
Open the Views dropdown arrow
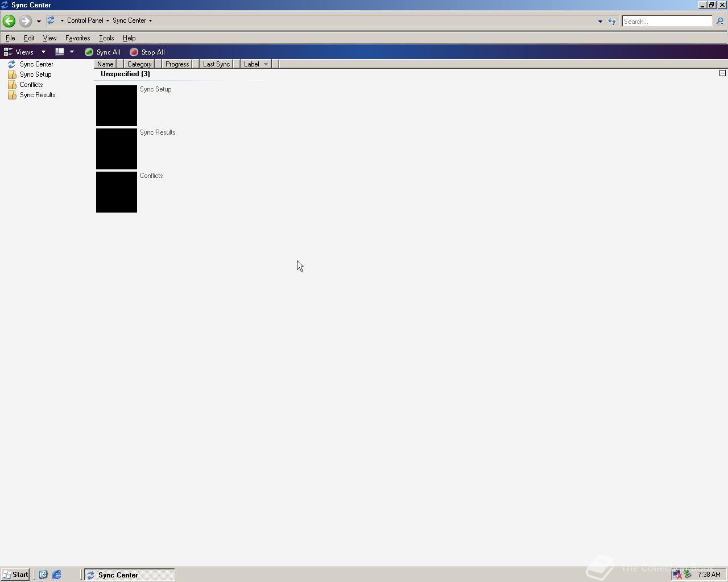[43, 52]
